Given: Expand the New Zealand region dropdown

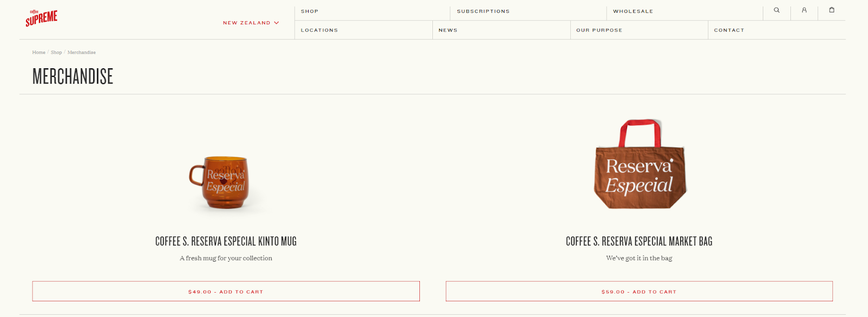Looking at the screenshot, I should click(251, 23).
